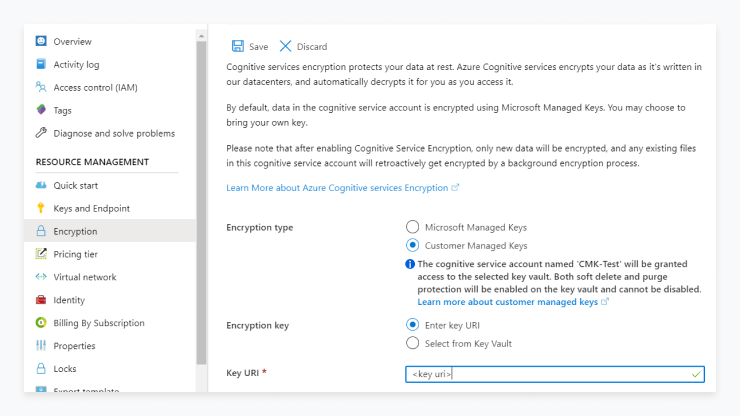Open Pricing tier page

pos(76,254)
